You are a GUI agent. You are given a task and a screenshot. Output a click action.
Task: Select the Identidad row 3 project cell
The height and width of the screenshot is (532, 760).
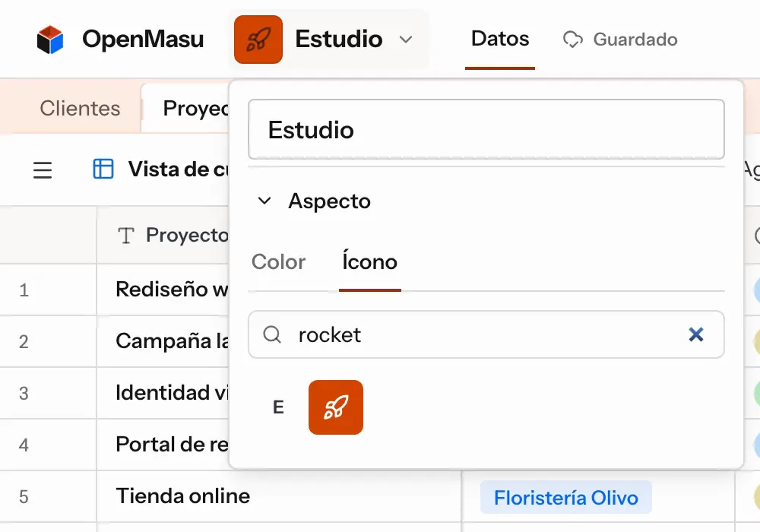pyautogui.click(x=163, y=393)
